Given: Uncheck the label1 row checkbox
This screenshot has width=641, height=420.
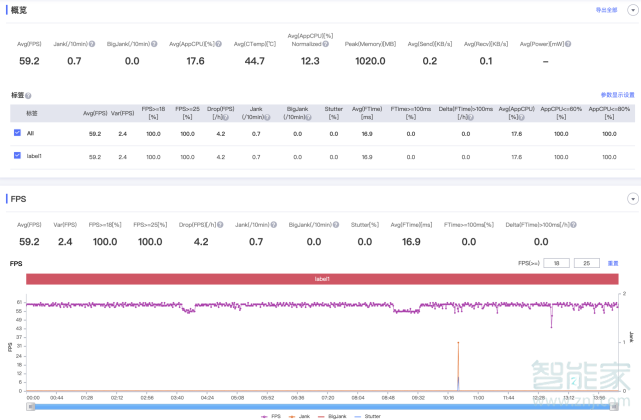Looking at the screenshot, I should [17, 156].
